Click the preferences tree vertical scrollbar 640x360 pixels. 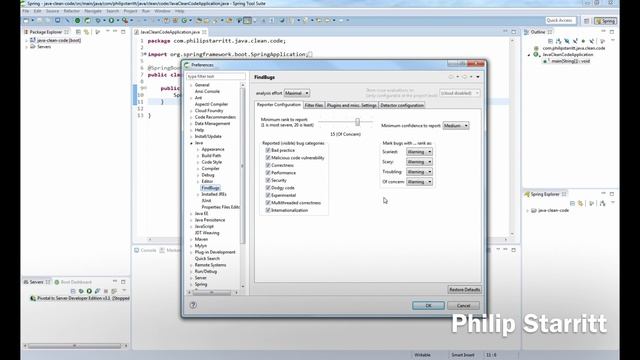point(243,166)
